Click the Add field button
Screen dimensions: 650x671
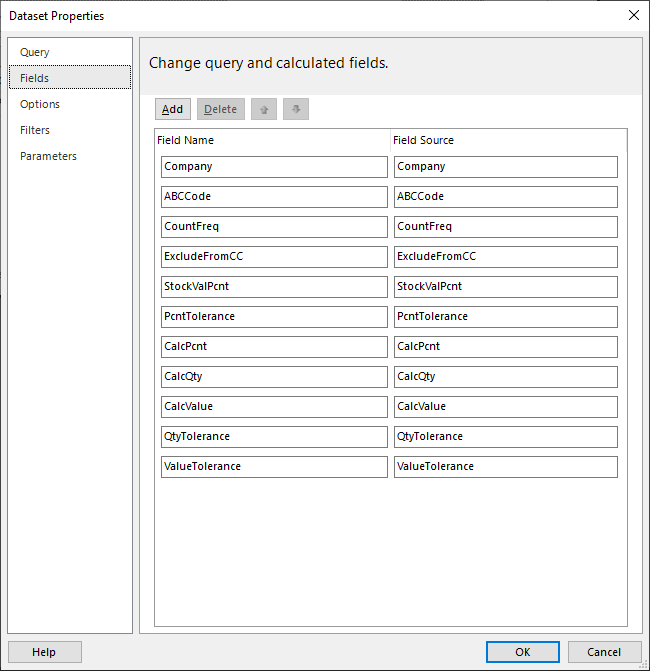[172, 109]
